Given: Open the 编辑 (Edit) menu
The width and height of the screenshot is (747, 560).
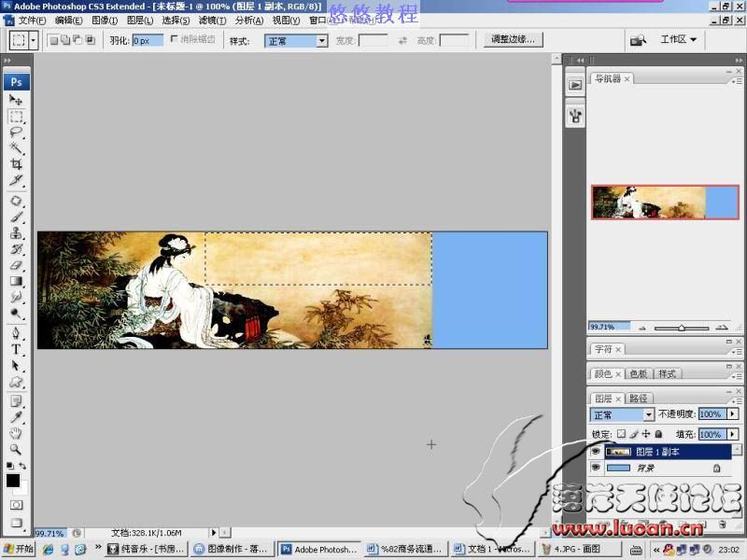Looking at the screenshot, I should click(x=68, y=21).
